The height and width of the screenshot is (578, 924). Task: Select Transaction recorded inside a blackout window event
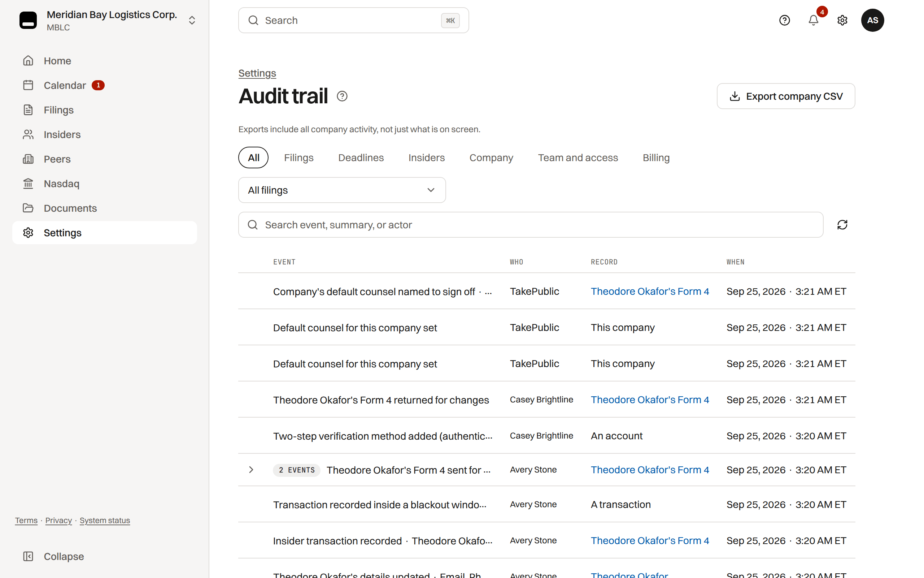coord(380,505)
